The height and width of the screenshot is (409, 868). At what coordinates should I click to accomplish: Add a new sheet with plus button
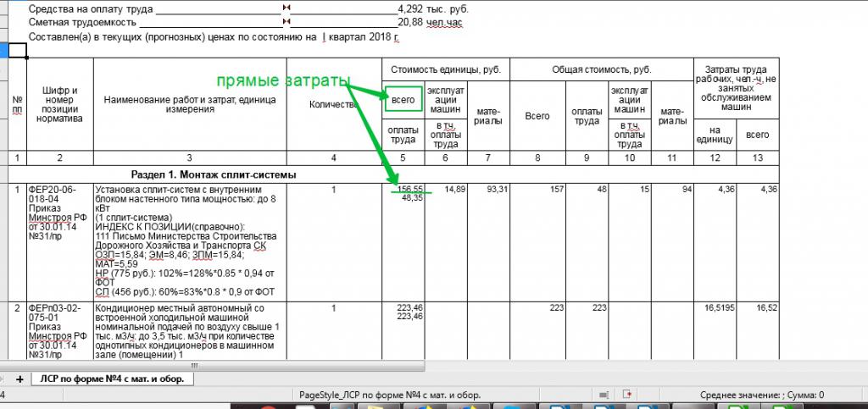pos(20,379)
